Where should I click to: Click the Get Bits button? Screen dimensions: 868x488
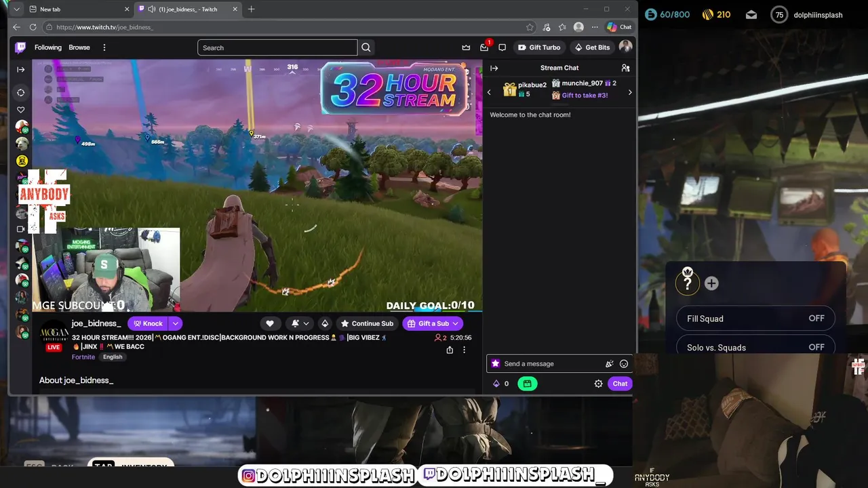(x=592, y=47)
